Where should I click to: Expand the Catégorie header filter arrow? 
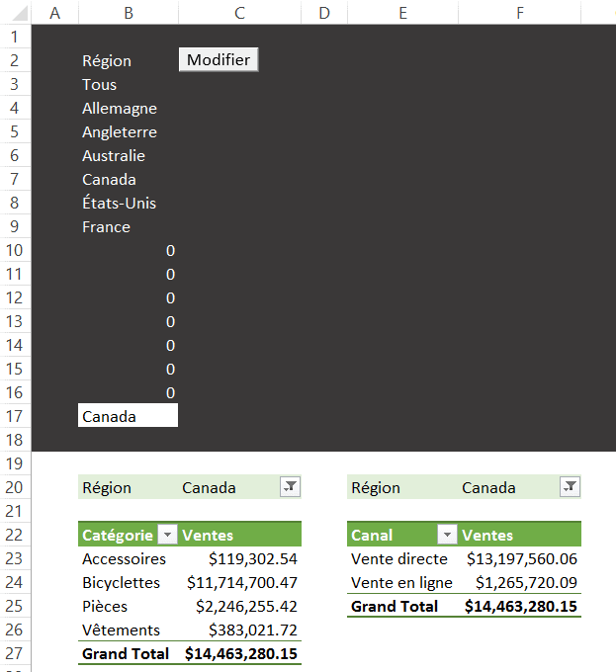(x=168, y=536)
